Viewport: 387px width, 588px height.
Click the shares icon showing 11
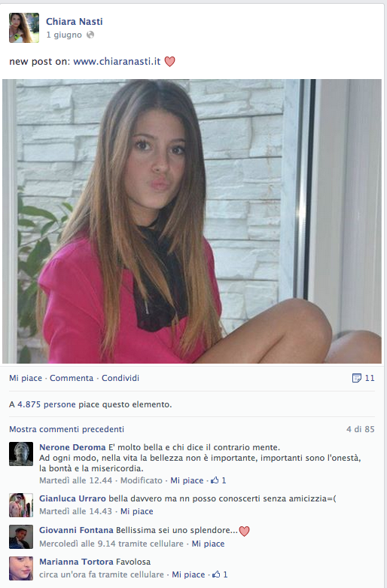363,378
